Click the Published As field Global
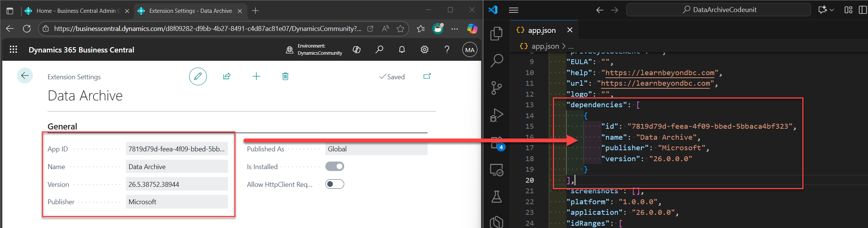 coord(376,149)
